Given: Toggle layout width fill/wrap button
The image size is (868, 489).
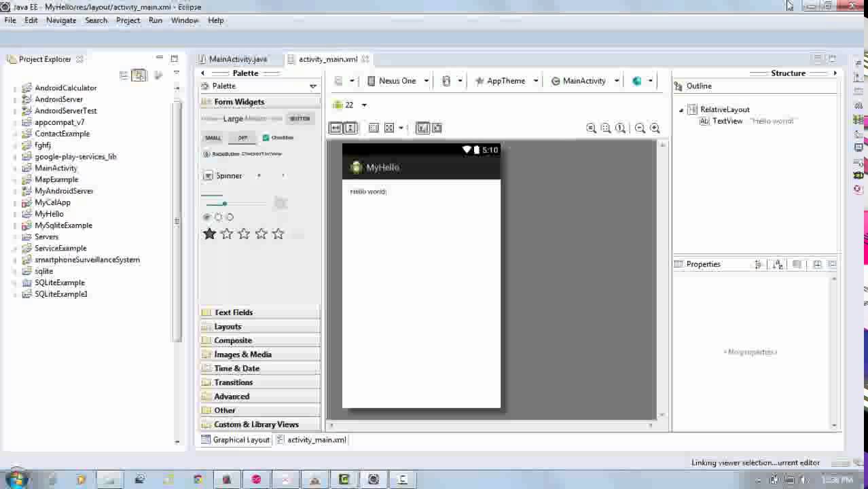Looking at the screenshot, I should point(336,128).
